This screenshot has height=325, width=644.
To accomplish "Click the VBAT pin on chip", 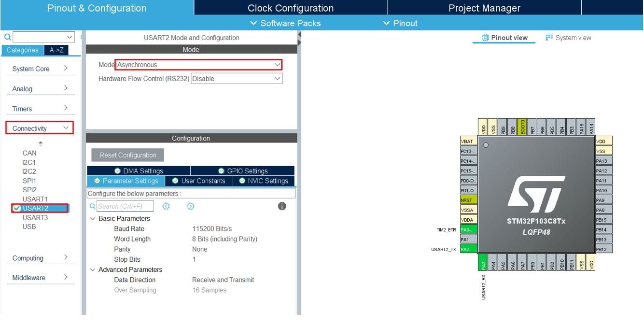I will point(469,141).
